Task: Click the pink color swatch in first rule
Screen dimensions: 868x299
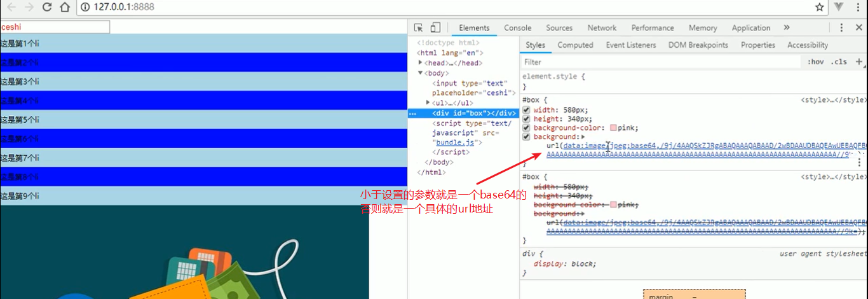Action: (x=613, y=128)
